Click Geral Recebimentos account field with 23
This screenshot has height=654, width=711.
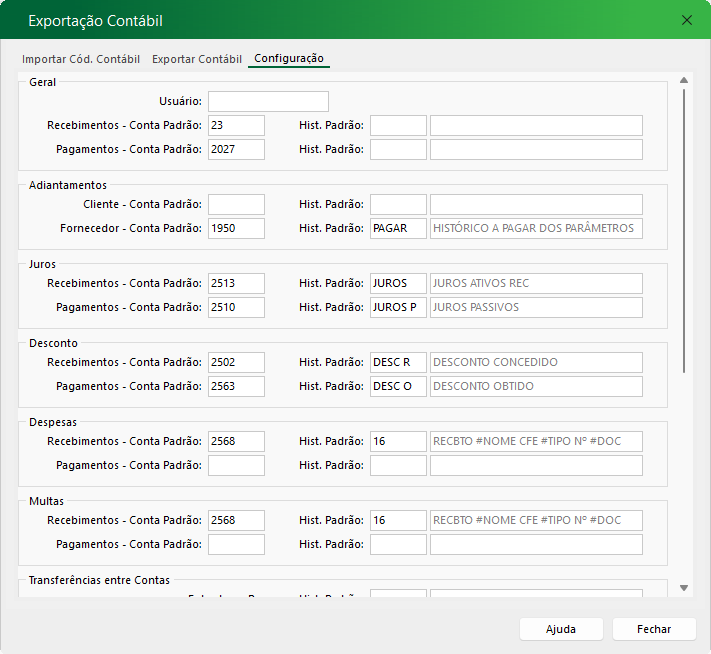pyautogui.click(x=237, y=125)
